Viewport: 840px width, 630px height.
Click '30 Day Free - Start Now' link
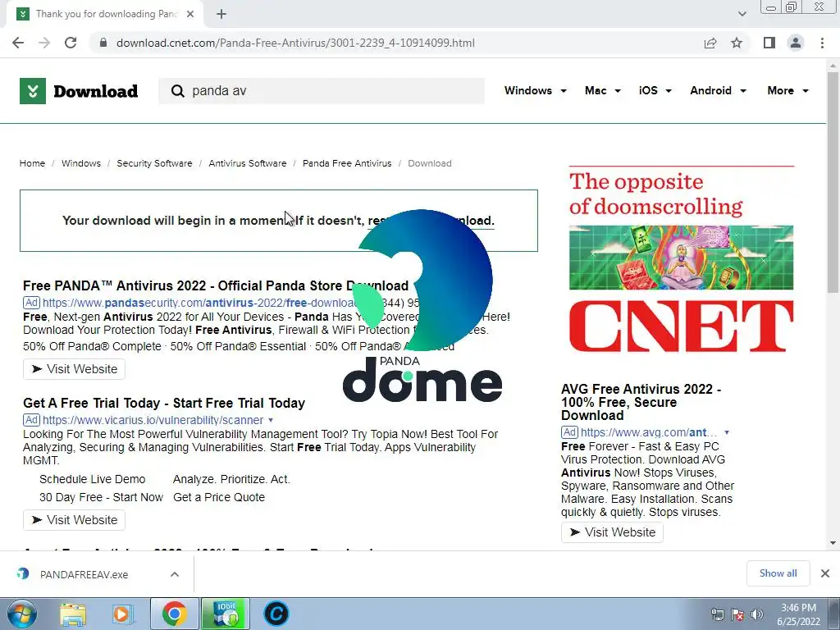(x=101, y=497)
